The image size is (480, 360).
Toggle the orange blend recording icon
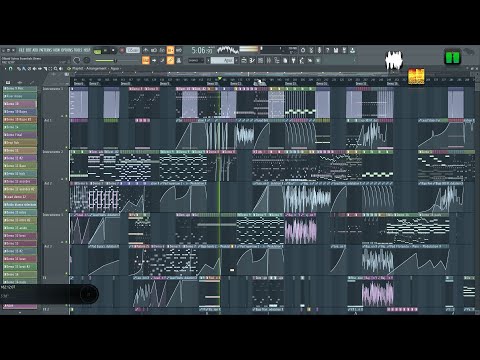(170, 50)
